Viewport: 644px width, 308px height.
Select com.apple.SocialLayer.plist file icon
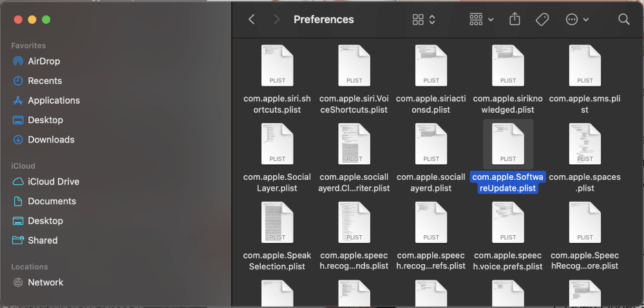coord(277,144)
